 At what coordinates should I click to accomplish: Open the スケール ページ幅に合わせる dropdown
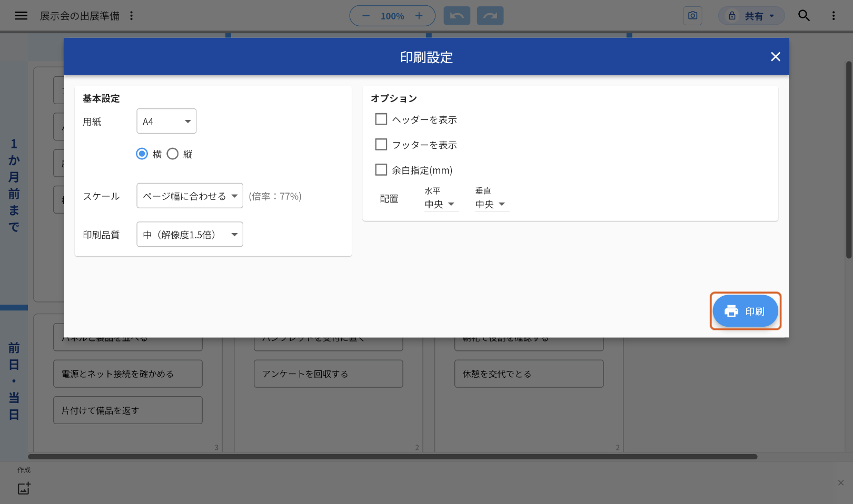point(190,196)
